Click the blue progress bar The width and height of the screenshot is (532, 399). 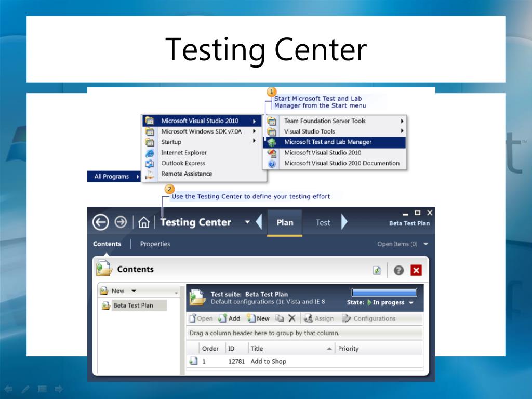(384, 292)
